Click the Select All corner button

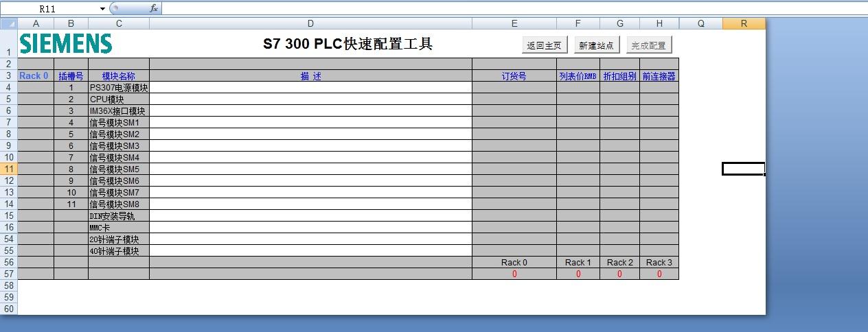pyautogui.click(x=8, y=23)
